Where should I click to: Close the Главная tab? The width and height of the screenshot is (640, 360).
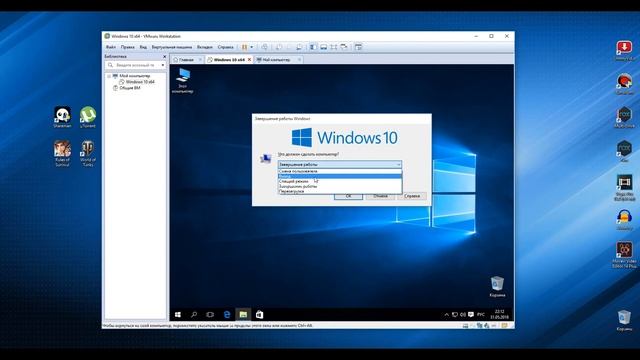(200, 60)
